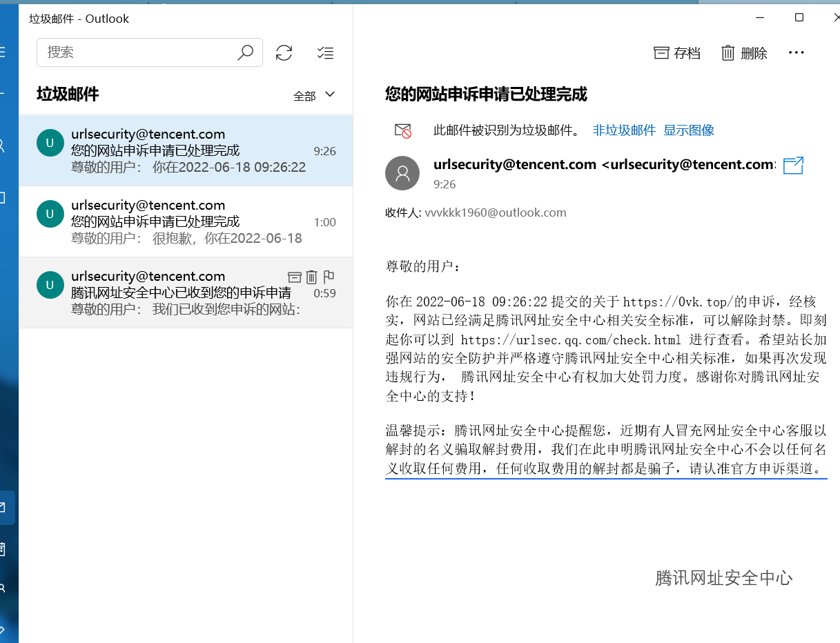Focus the 搜索 search box
Viewport: 840px width, 643px height.
click(150, 52)
